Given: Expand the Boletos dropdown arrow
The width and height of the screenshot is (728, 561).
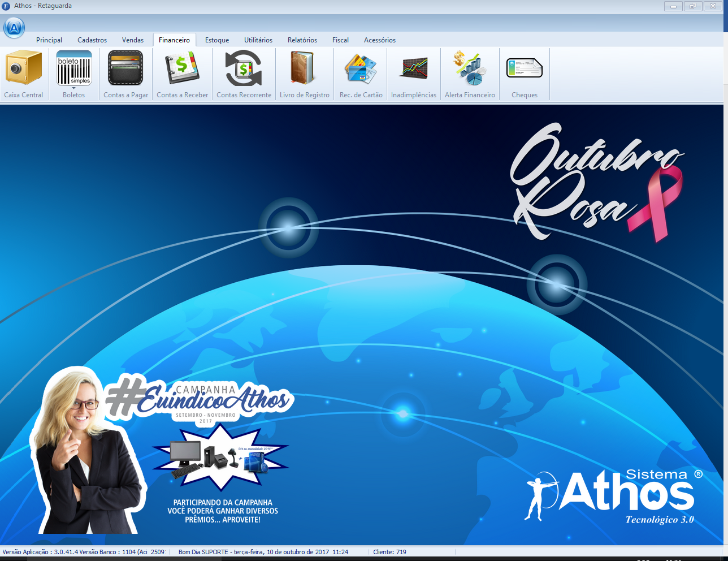Looking at the screenshot, I should click(74, 88).
